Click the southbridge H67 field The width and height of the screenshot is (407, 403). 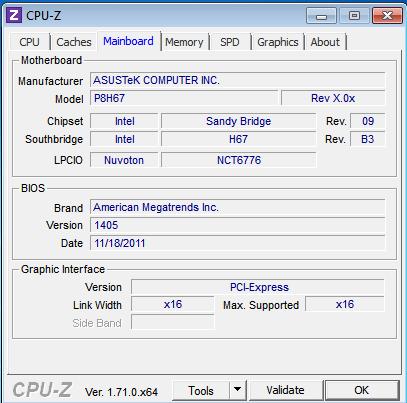click(x=238, y=139)
